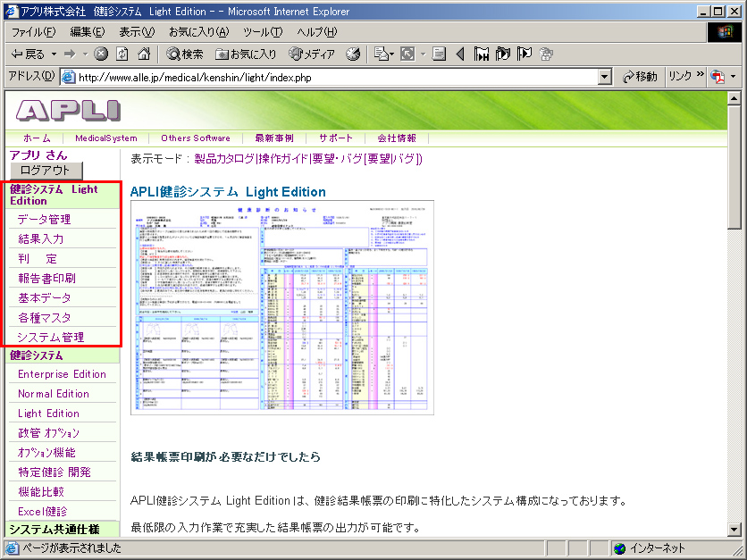747x560 pixels.
Task: Click the vertical scrollbar down arrow
Action: tap(735, 531)
